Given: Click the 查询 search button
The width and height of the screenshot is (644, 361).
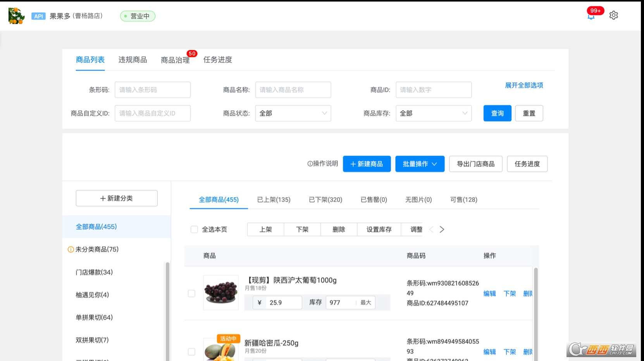Looking at the screenshot, I should tap(497, 113).
